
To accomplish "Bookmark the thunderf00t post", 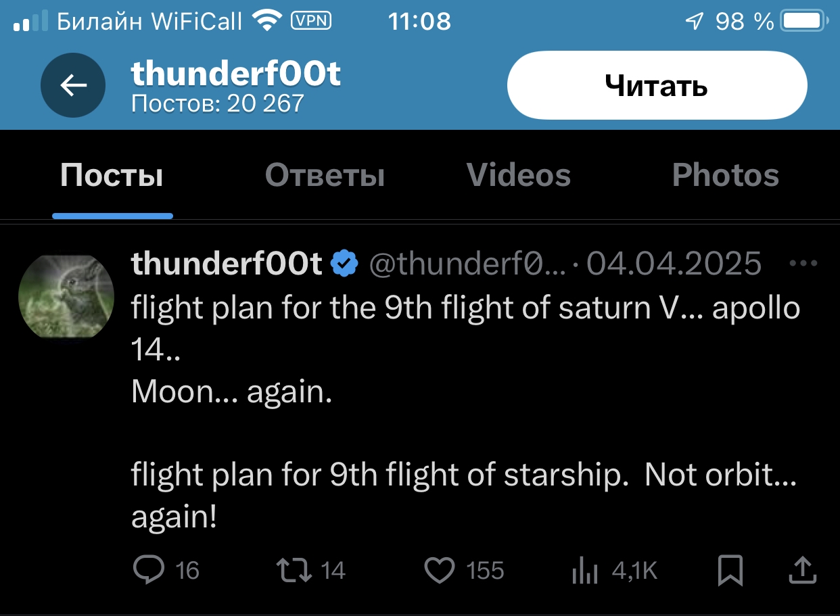I will tap(730, 571).
